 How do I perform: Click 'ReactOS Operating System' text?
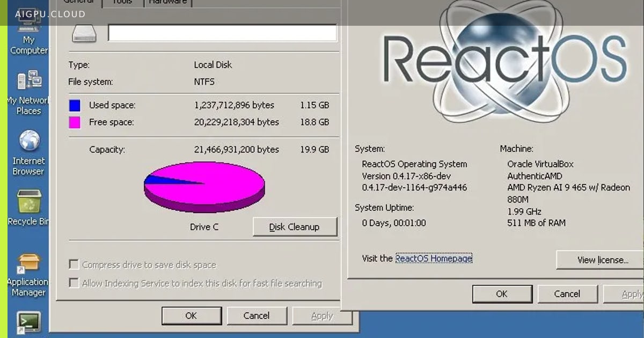coord(415,164)
